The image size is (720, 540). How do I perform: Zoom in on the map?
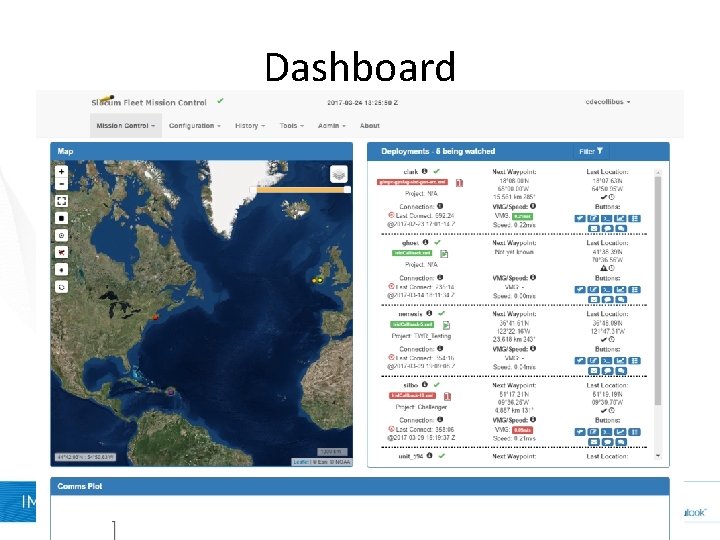coord(62,172)
